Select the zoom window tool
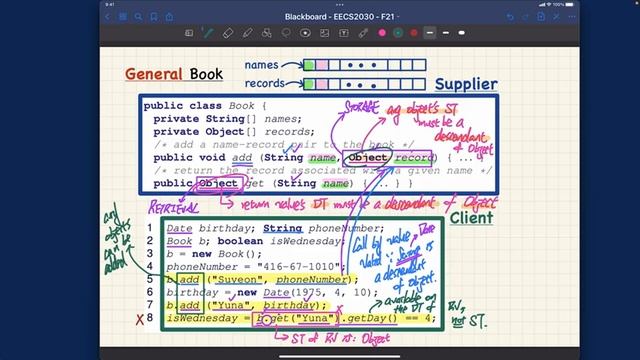The image size is (640, 360). [189, 33]
